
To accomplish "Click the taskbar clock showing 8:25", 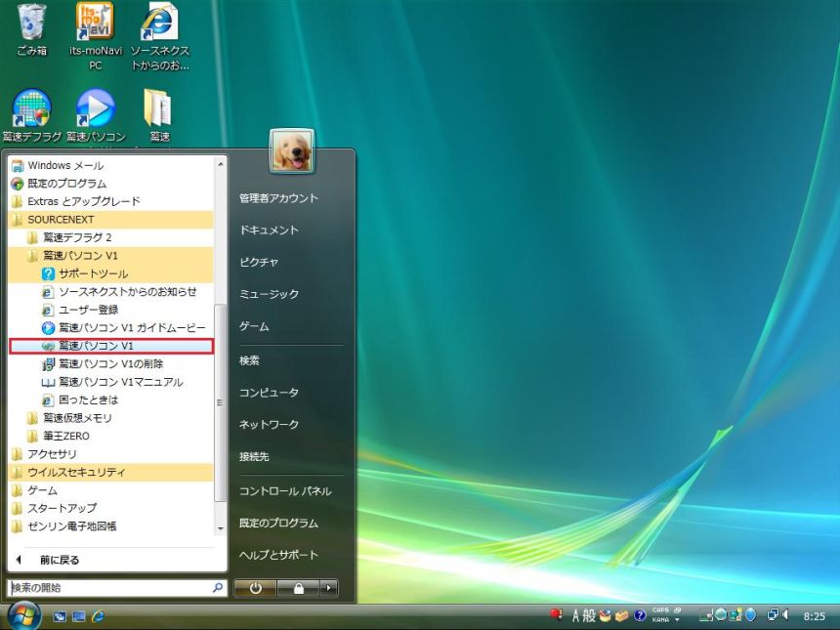I will 815,616.
